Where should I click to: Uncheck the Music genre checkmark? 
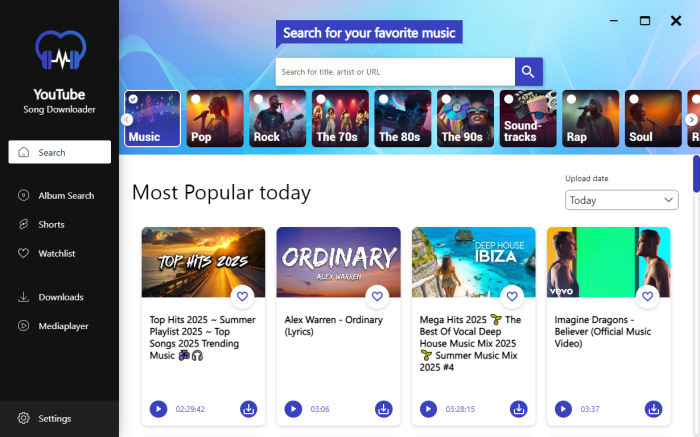(133, 99)
